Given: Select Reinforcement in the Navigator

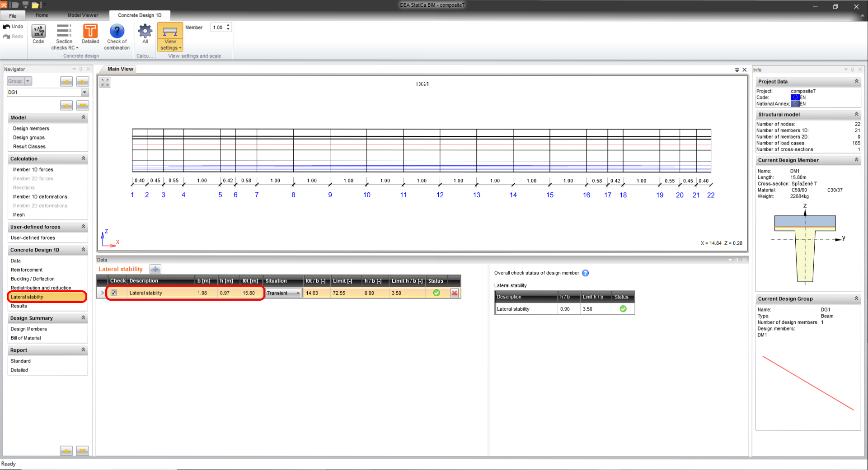Looking at the screenshot, I should 27,270.
